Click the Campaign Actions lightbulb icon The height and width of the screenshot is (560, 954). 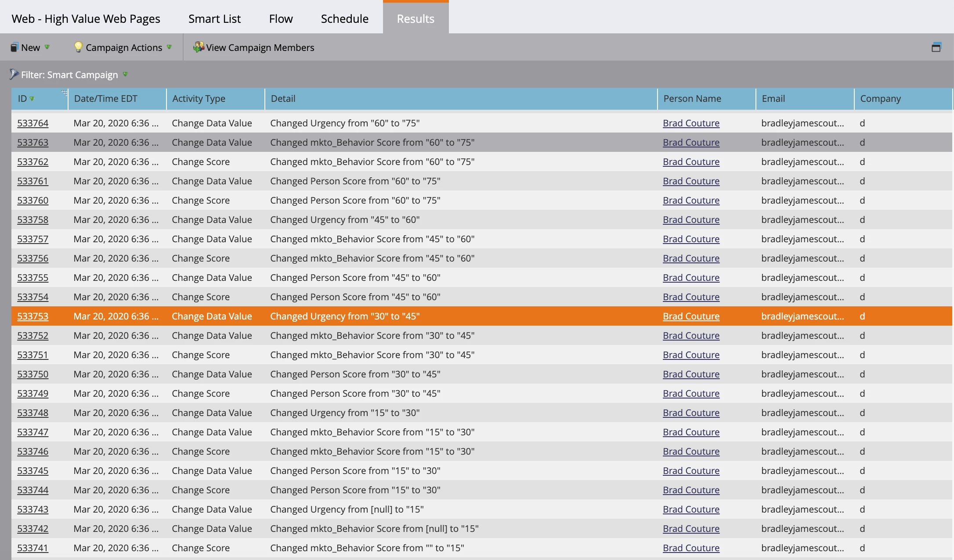(78, 47)
